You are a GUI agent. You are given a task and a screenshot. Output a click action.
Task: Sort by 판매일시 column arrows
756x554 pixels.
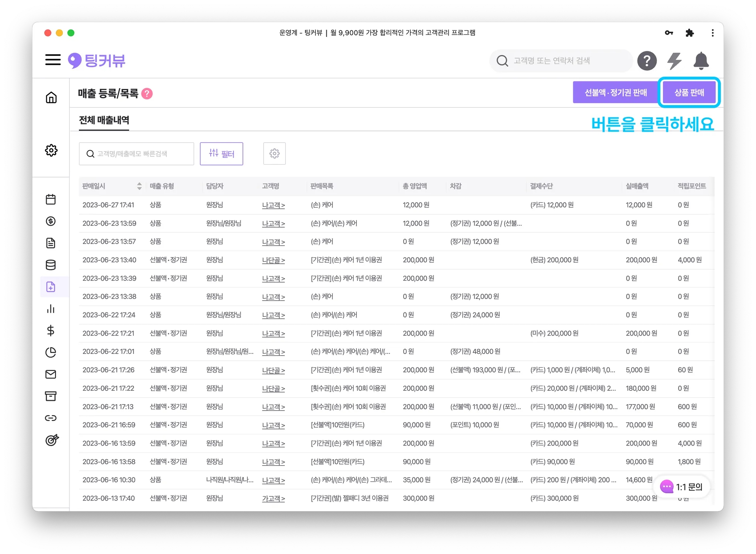[x=139, y=186]
